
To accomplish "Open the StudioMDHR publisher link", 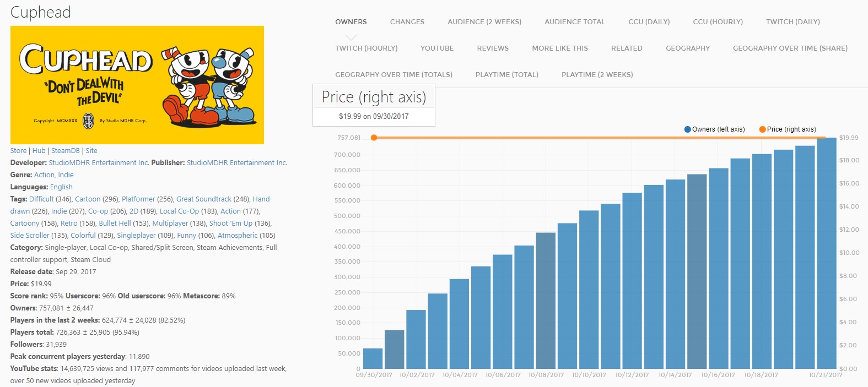I will tap(237, 163).
